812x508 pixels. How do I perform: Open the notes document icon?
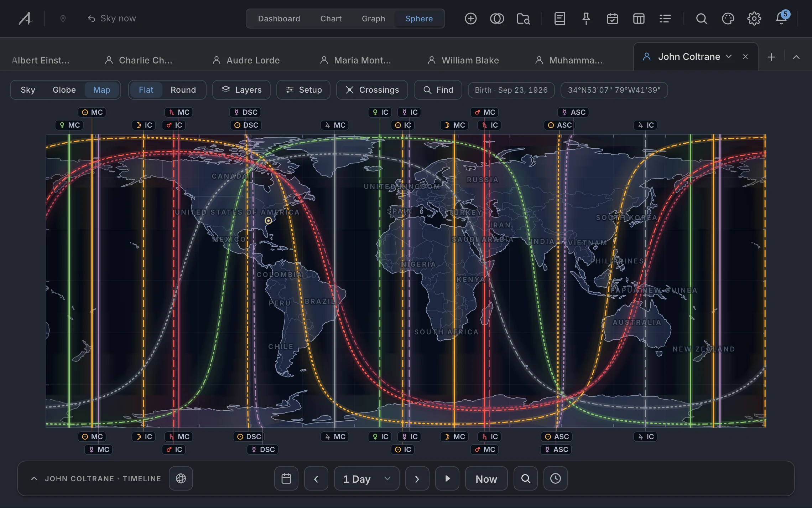pos(559,19)
